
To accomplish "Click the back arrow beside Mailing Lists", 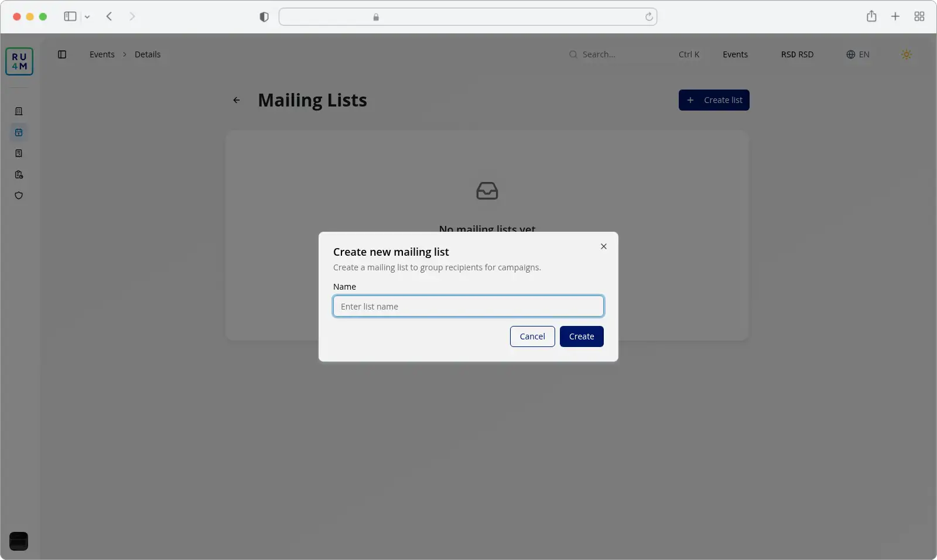I will pos(237,100).
